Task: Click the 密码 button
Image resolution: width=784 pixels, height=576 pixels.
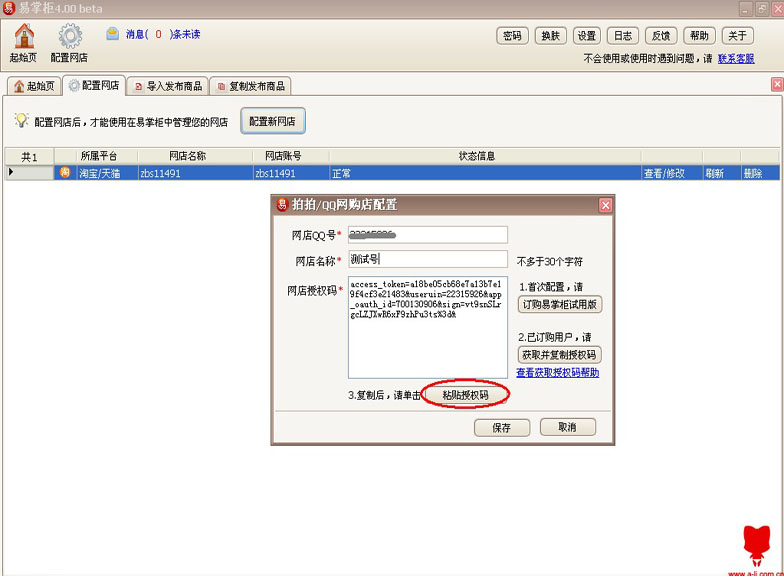Action: [x=512, y=36]
